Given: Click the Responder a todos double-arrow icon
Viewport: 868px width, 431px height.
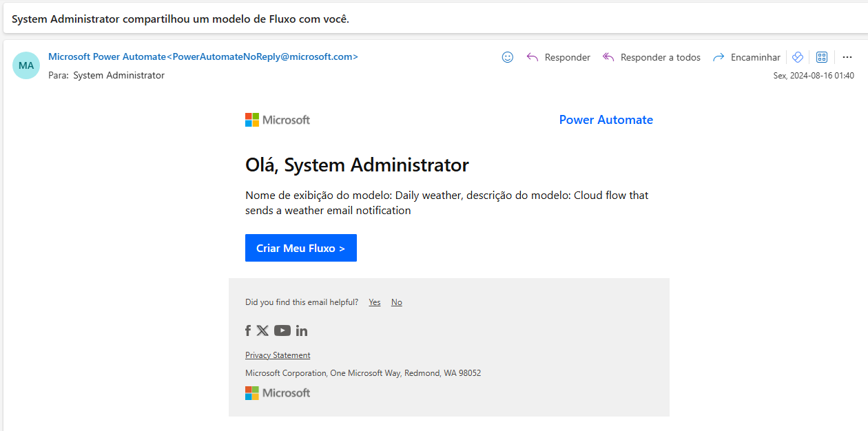Looking at the screenshot, I should (608, 57).
